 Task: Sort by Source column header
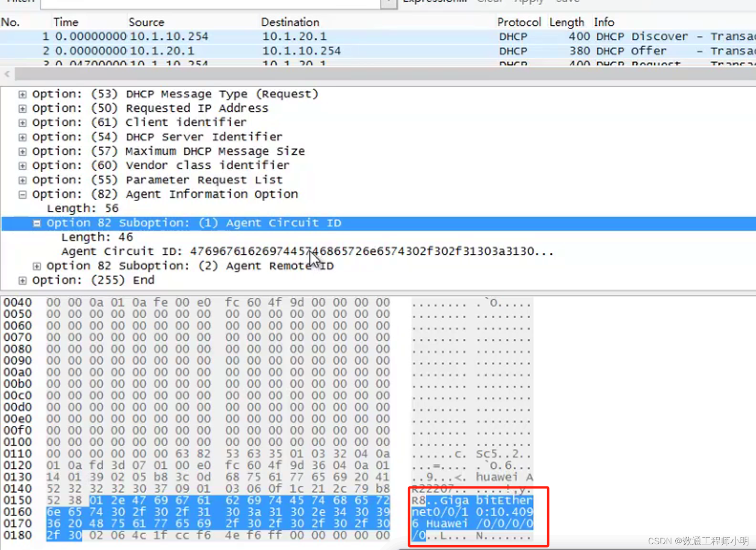146,22
